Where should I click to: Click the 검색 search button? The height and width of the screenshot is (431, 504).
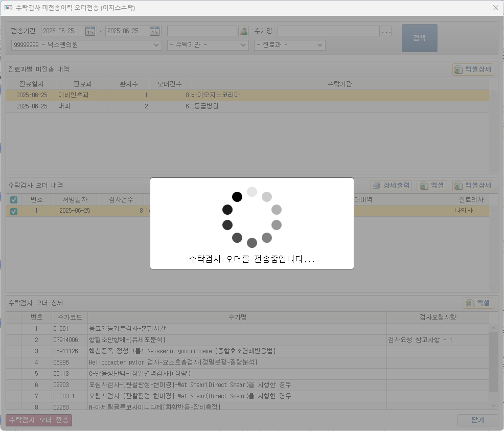[x=419, y=38]
